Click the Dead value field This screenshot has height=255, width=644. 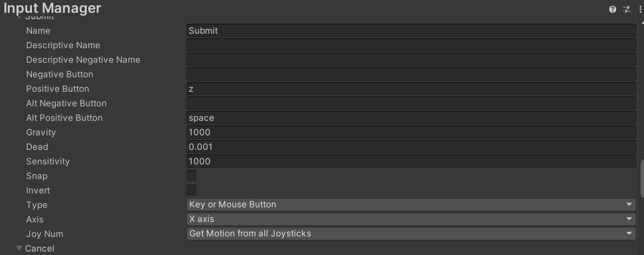click(x=411, y=147)
